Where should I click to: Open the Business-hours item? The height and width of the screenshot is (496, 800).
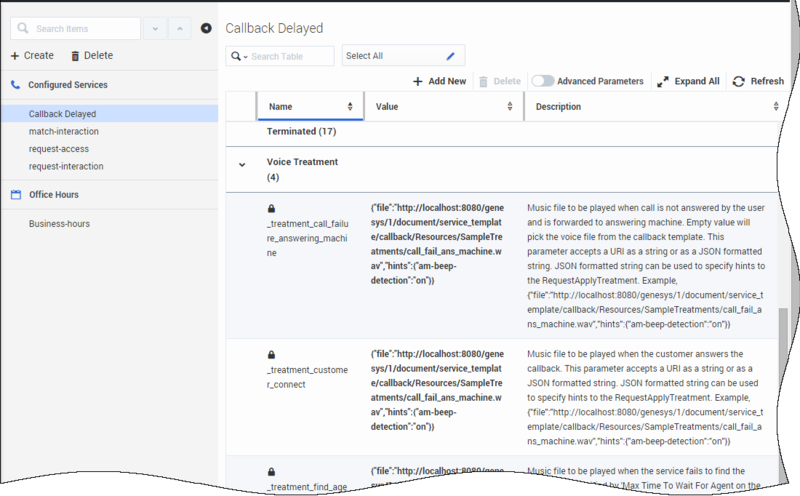(x=59, y=223)
